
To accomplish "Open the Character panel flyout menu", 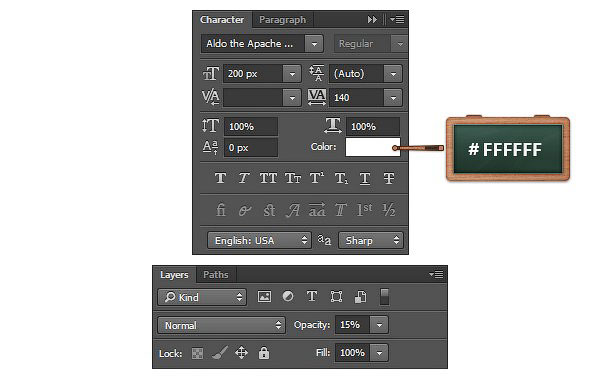I will point(397,19).
